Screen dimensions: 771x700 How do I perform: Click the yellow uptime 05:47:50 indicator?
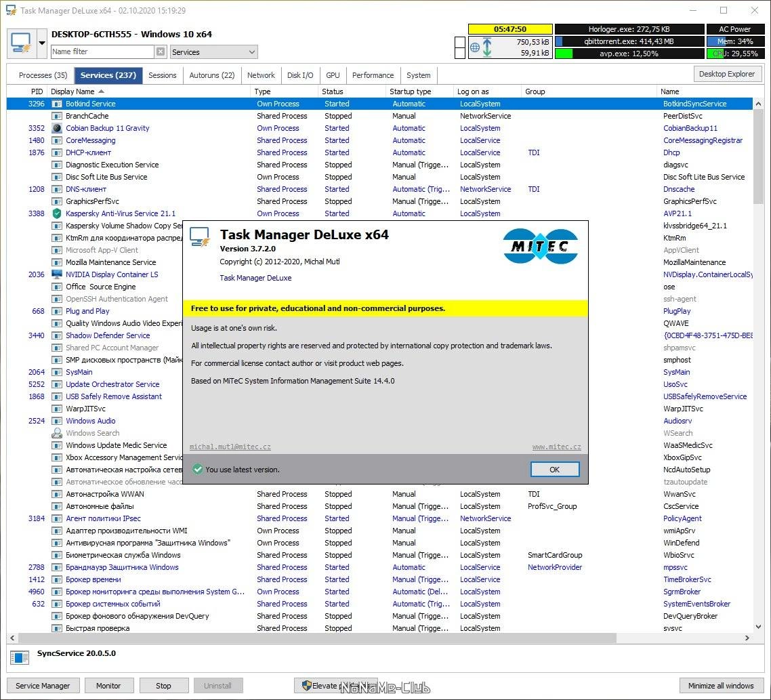click(510, 29)
